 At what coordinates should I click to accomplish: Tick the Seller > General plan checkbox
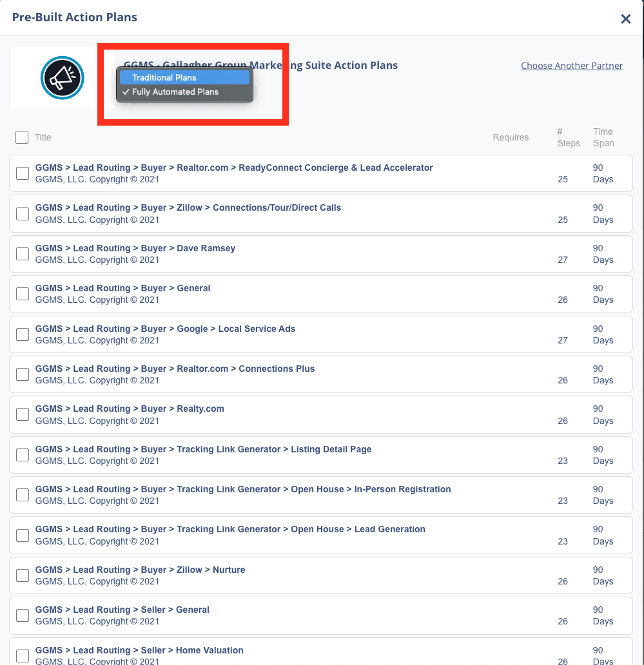23,615
